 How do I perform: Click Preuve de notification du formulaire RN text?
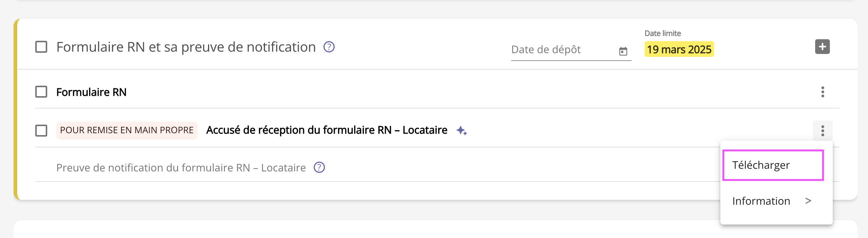pos(181,168)
